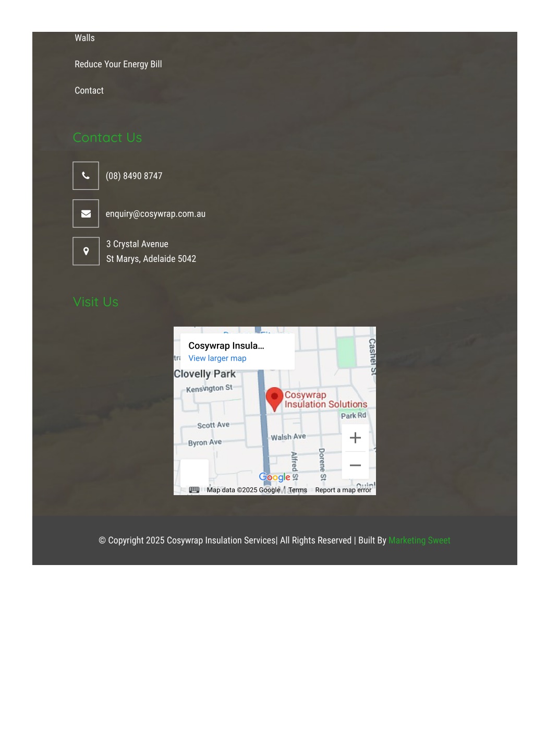Zoom out on the map

[355, 465]
